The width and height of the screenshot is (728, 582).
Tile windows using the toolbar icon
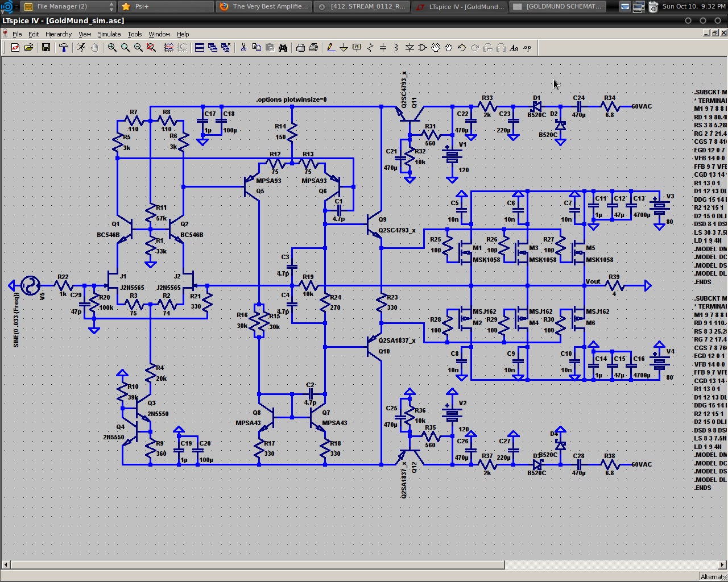point(200,48)
